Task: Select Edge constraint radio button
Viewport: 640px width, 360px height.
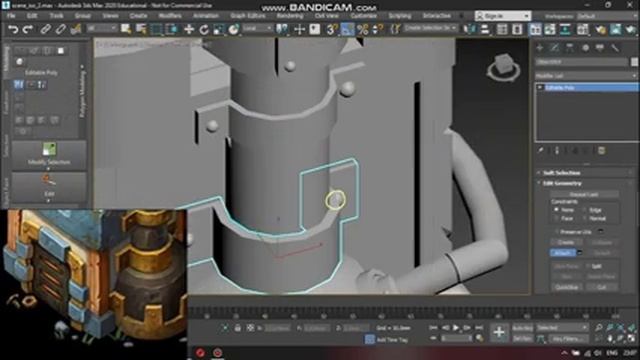Action: tap(584, 210)
